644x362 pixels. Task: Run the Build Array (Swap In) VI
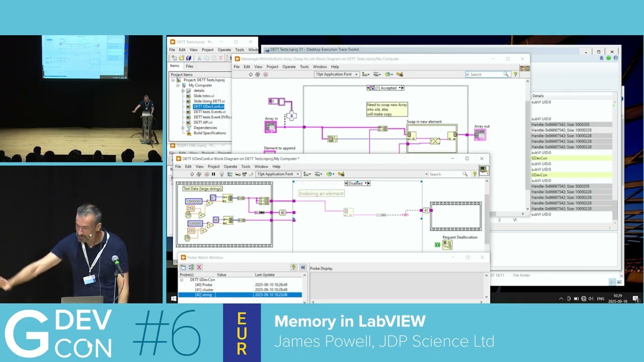pos(251,74)
